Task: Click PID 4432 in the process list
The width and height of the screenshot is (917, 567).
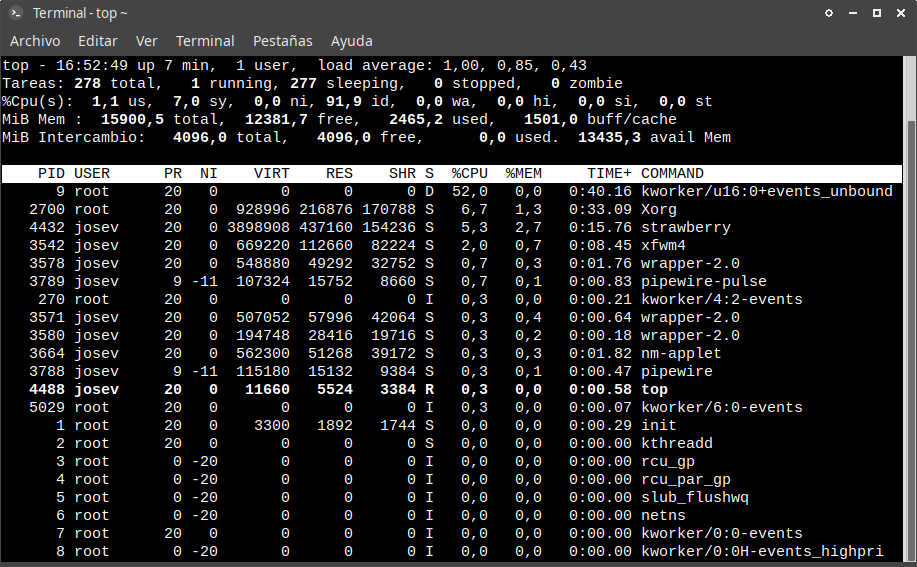Action: pos(47,228)
